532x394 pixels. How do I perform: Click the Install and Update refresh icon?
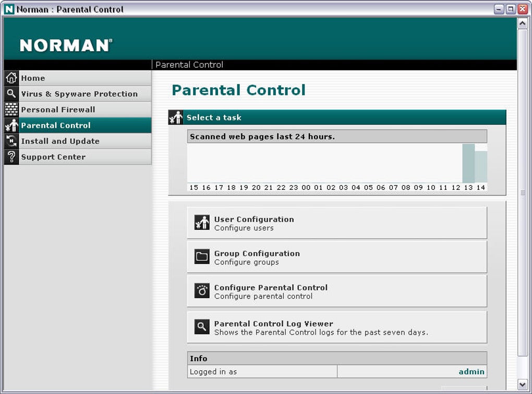click(x=11, y=141)
